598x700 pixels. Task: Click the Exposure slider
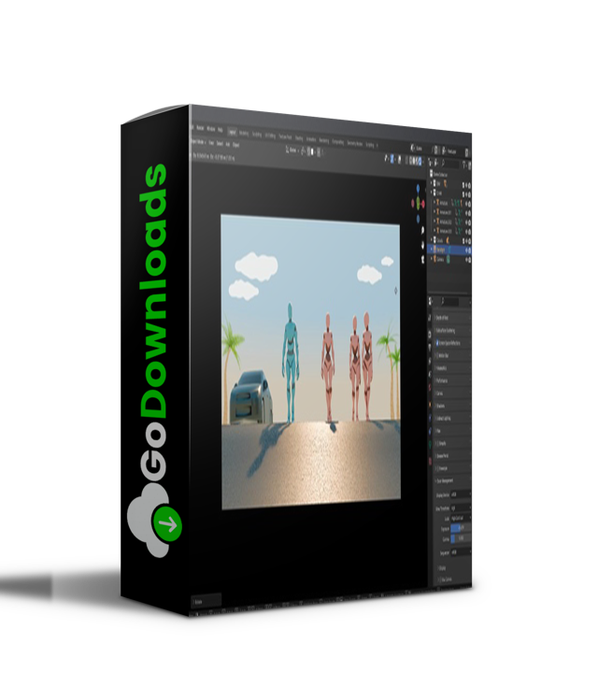(x=460, y=528)
